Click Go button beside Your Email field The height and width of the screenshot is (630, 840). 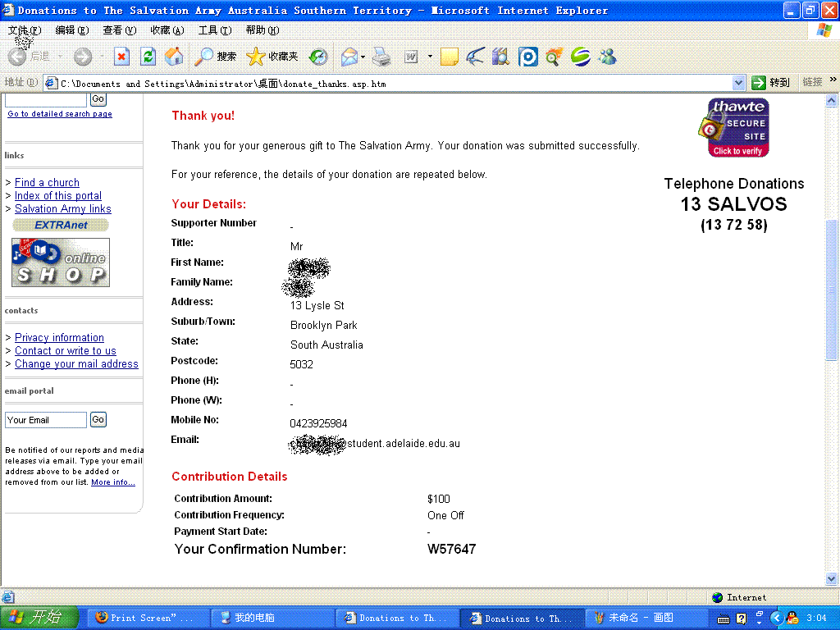tap(98, 419)
